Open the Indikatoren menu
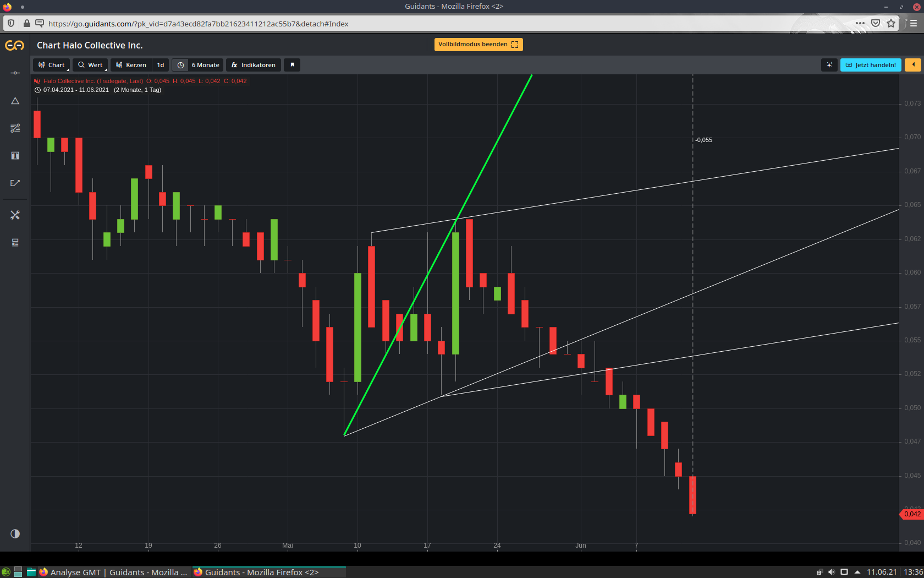Image resolution: width=924 pixels, height=578 pixels. [254, 65]
